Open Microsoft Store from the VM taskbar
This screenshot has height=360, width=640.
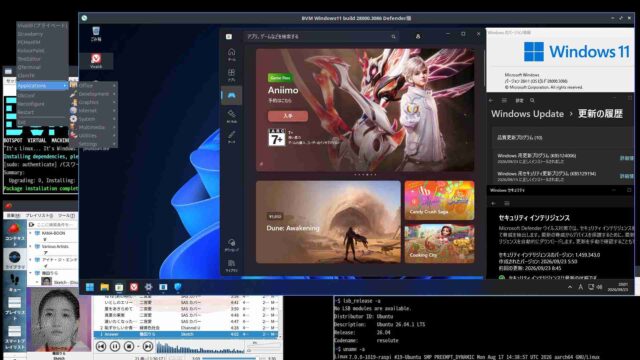[119, 287]
